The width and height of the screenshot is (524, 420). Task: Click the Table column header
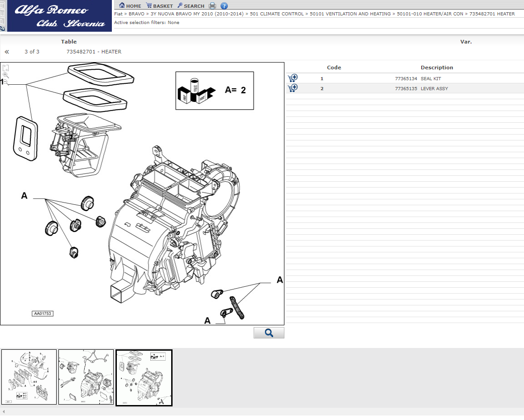[x=69, y=42]
